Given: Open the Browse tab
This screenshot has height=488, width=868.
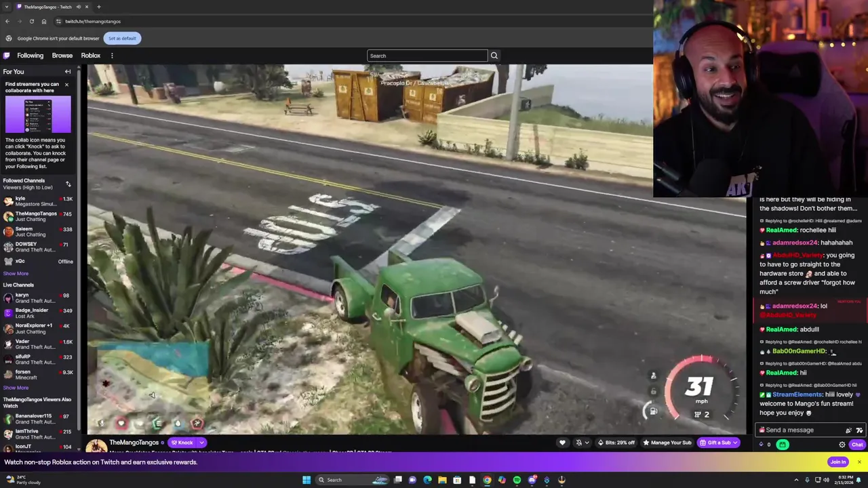Looking at the screenshot, I should [x=62, y=56].
